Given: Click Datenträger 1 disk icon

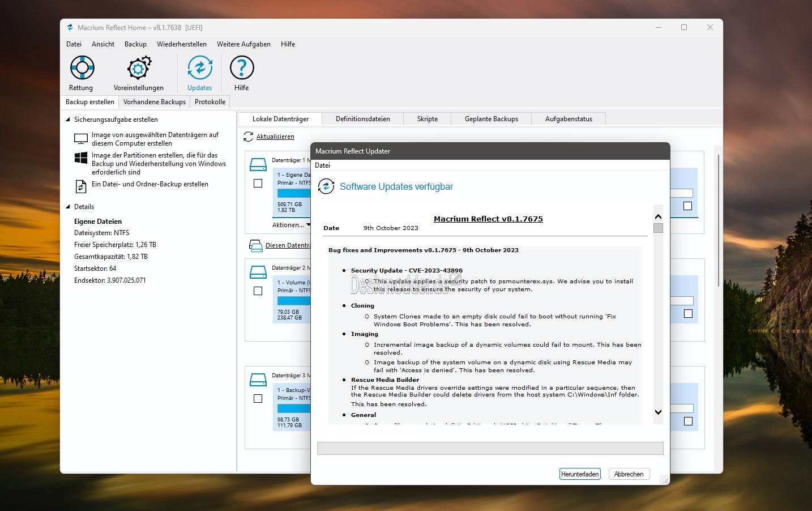Looking at the screenshot, I should 258,164.
